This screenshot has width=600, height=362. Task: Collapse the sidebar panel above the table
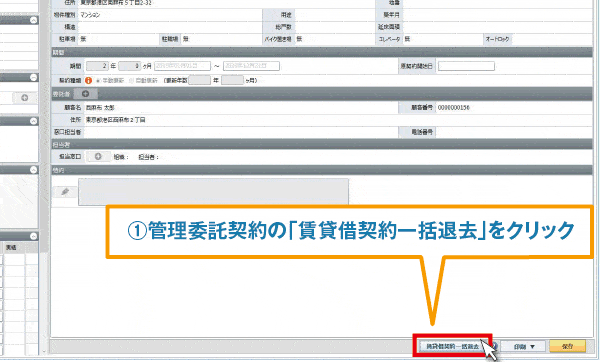(34, 236)
